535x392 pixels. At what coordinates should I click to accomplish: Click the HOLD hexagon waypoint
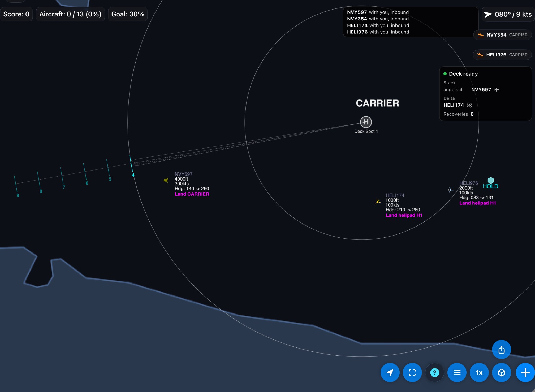[491, 180]
